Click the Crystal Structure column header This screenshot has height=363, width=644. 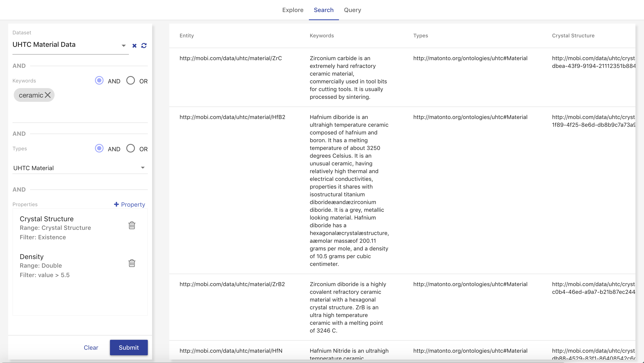573,35
